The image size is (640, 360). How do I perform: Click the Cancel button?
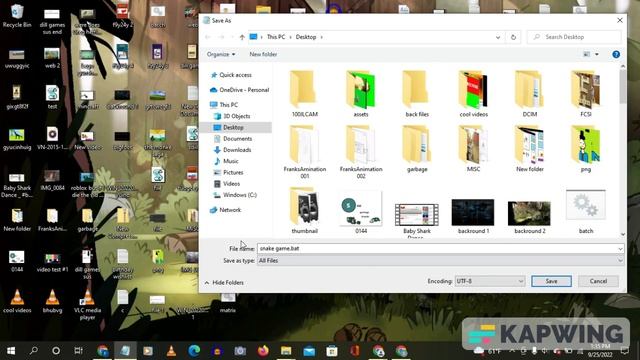(598, 281)
